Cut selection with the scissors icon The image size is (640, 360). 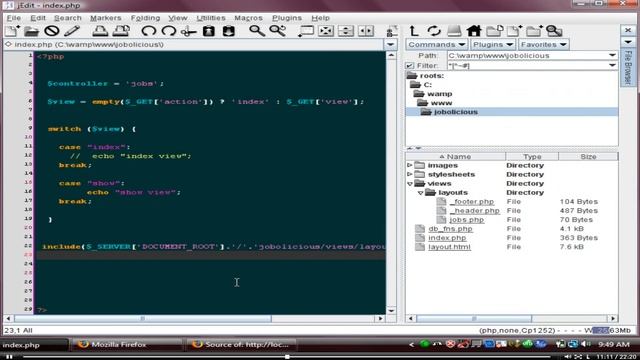[x=189, y=31]
